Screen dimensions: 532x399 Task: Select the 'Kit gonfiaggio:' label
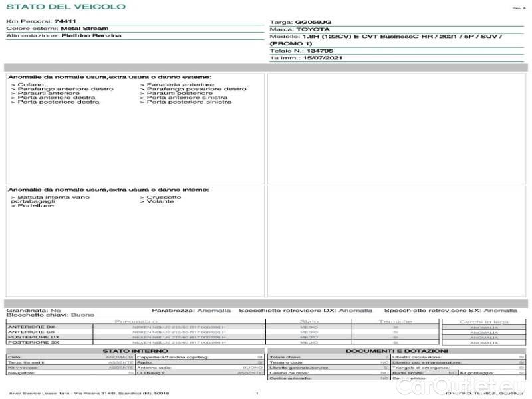(x=477, y=373)
